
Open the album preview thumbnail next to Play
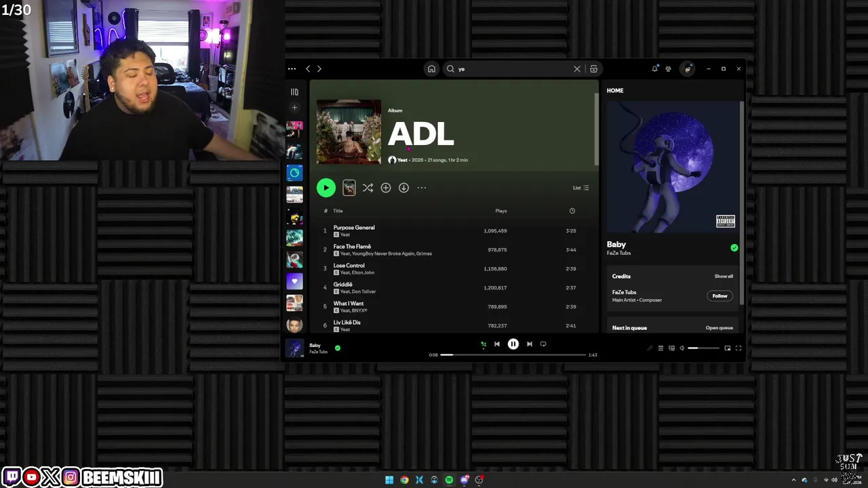349,188
